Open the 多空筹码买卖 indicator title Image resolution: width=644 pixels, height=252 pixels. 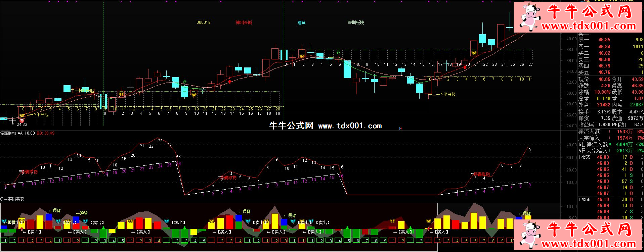(12, 199)
